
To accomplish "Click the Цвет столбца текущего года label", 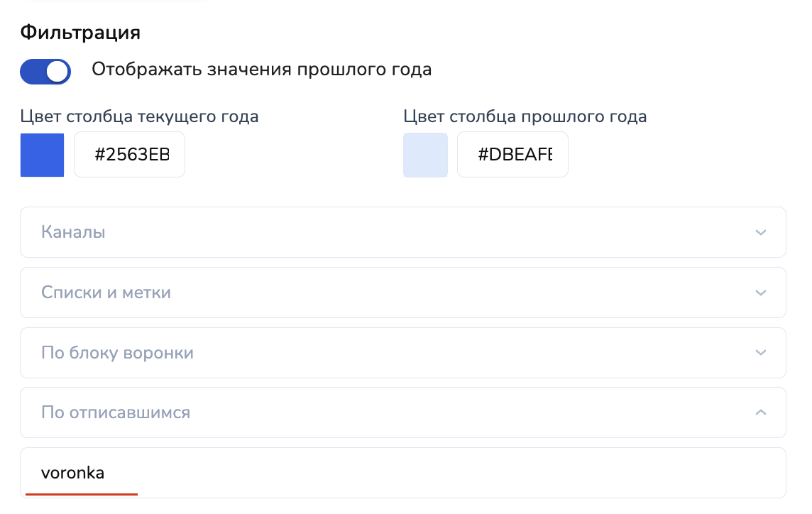I will (x=139, y=116).
